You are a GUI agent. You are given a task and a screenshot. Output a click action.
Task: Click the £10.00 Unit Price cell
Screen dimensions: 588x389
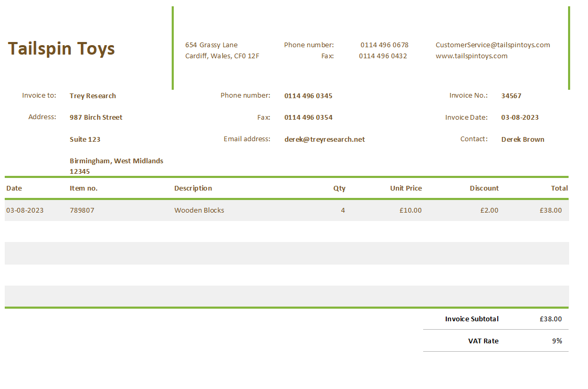click(x=410, y=210)
